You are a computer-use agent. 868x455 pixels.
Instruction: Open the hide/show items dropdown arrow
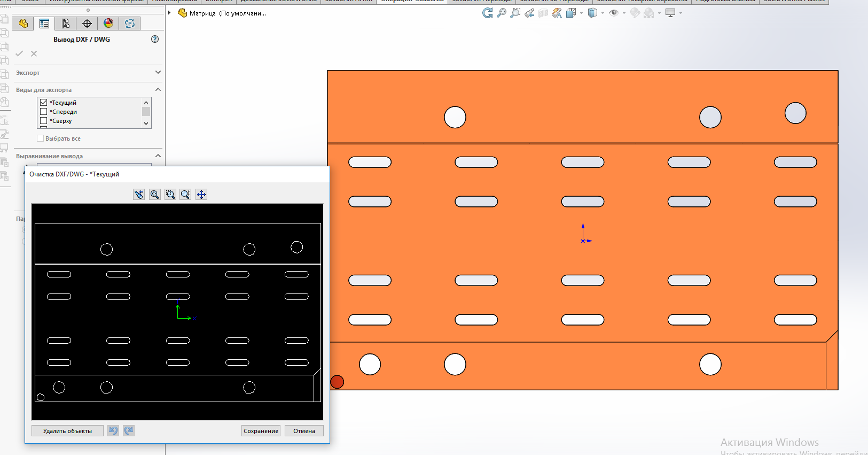pos(624,13)
